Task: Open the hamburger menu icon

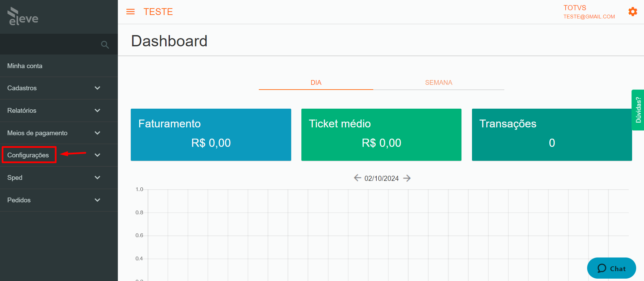Action: tap(130, 12)
